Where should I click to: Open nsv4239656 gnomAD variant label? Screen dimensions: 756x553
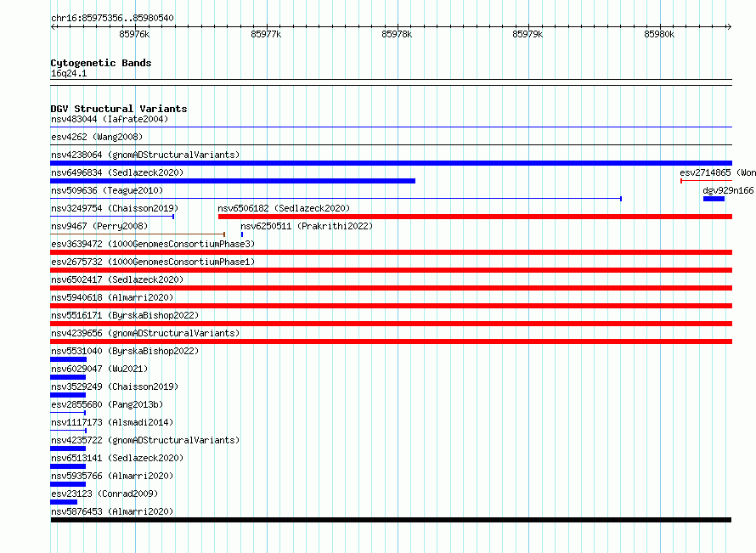click(x=145, y=333)
